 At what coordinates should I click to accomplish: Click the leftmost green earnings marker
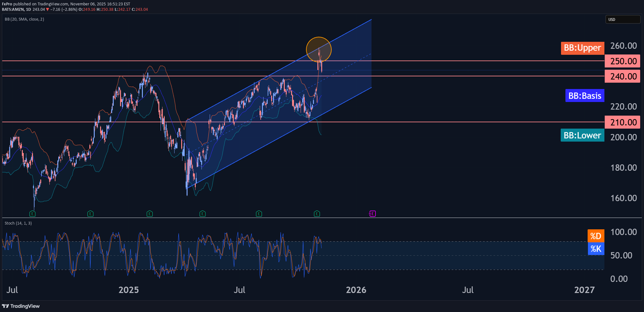[32, 214]
